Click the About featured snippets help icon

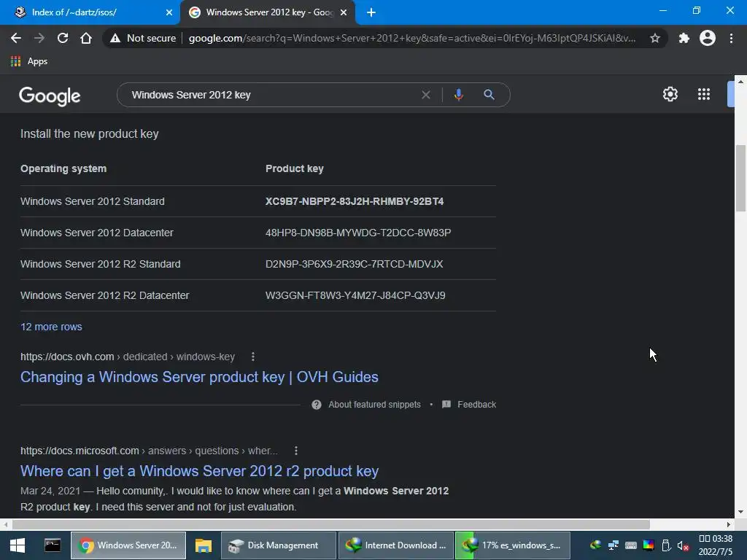(x=317, y=405)
